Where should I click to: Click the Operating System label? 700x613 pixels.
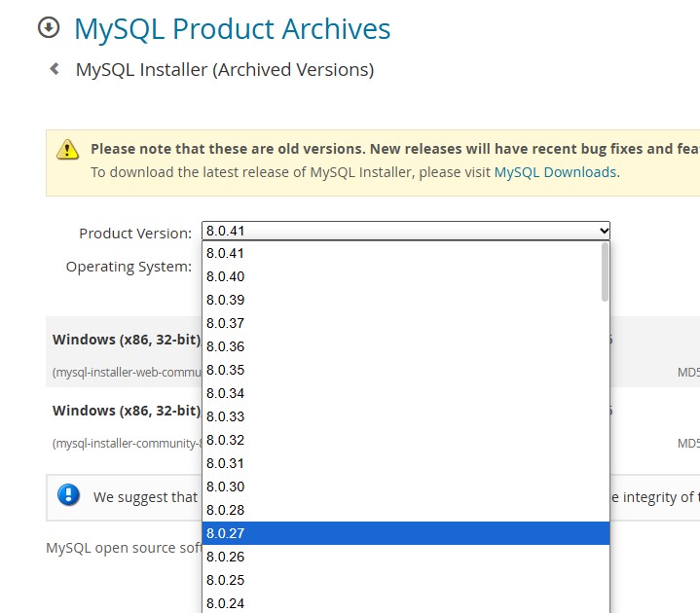tap(129, 267)
